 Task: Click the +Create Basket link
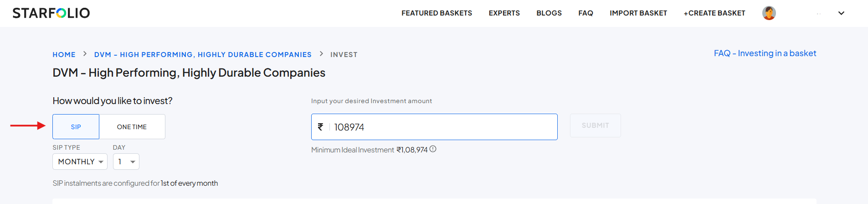tap(714, 13)
